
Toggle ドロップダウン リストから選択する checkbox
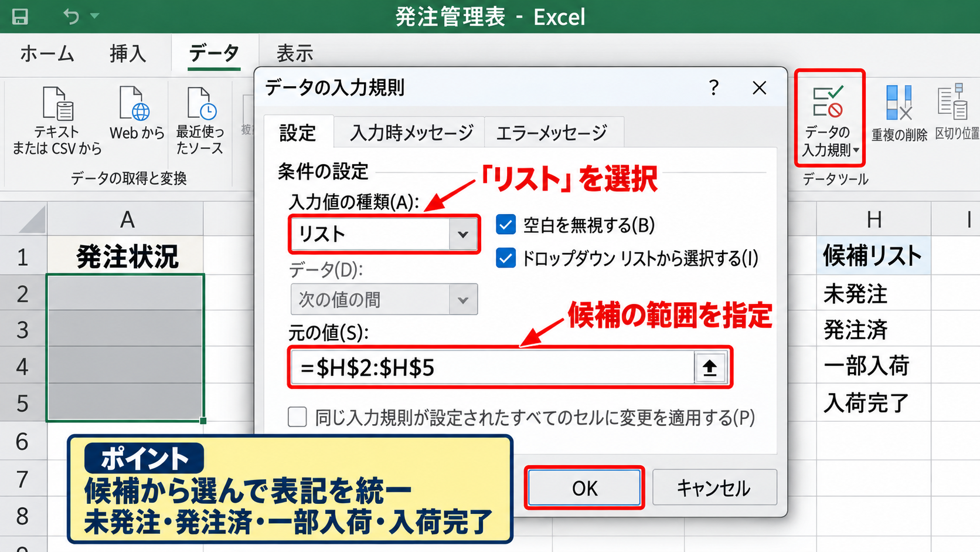point(506,258)
